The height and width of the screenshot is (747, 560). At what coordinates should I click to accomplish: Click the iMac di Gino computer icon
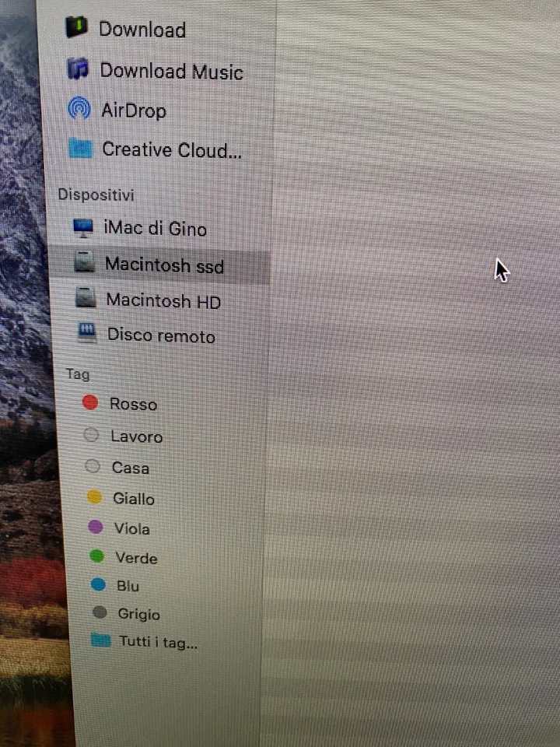pos(83,228)
